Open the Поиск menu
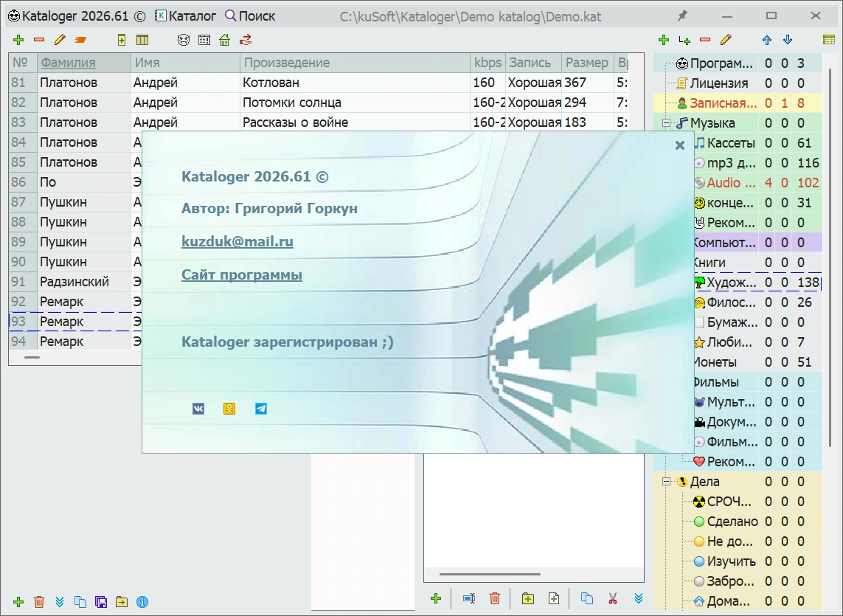843x616 pixels. point(250,16)
